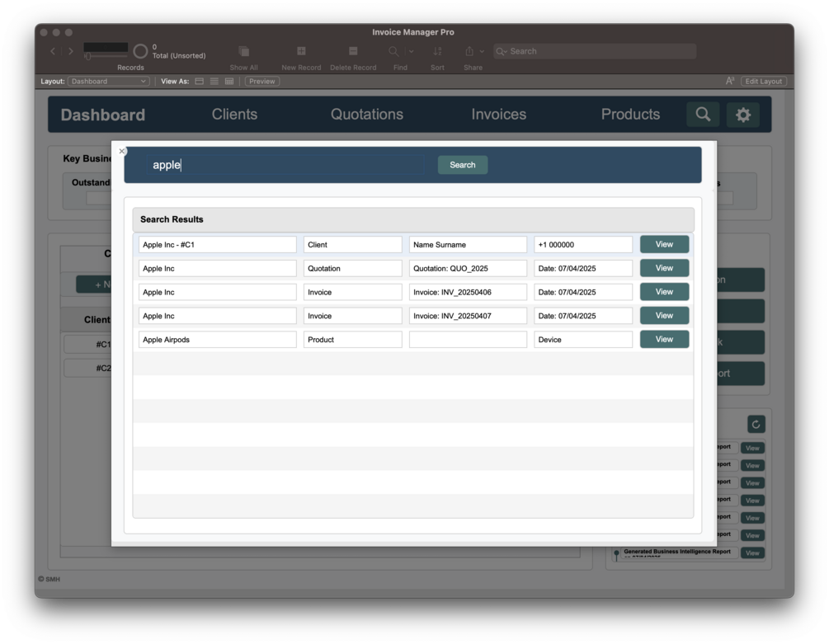View the Quotation QUO_2025 result
The width and height of the screenshot is (829, 644).
point(664,268)
